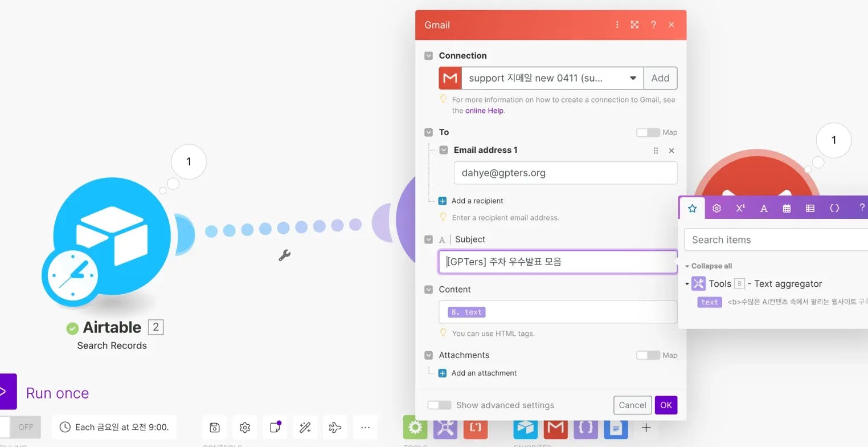
Task: Collapse all items in the mapping panel
Action: [x=708, y=266]
